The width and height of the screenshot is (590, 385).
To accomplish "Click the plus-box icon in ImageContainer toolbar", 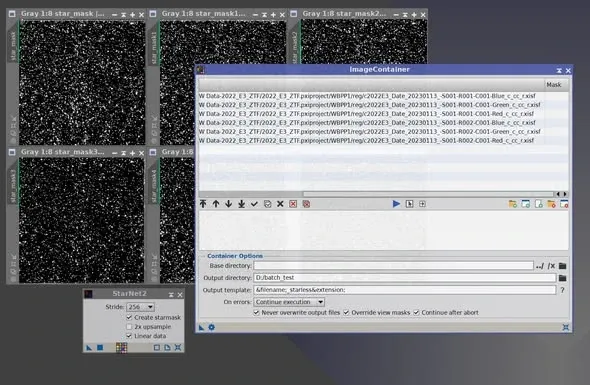I will pyautogui.click(x=422, y=204).
